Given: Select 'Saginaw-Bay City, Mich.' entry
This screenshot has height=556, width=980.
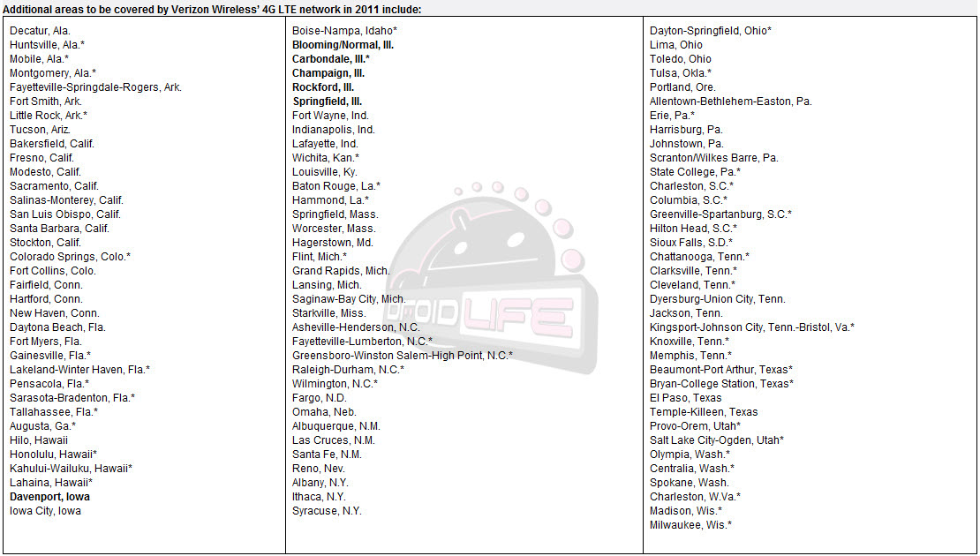Looking at the screenshot, I should pos(349,299).
